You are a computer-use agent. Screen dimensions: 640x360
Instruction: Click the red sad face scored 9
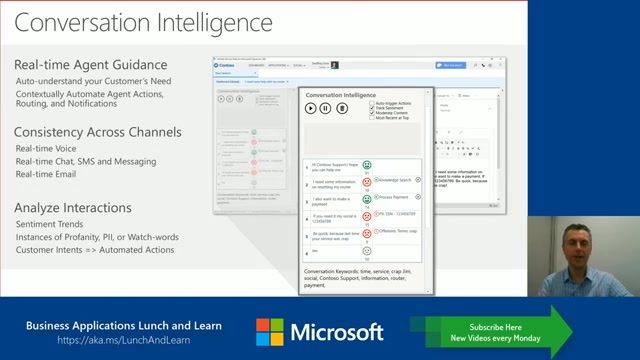367,233
